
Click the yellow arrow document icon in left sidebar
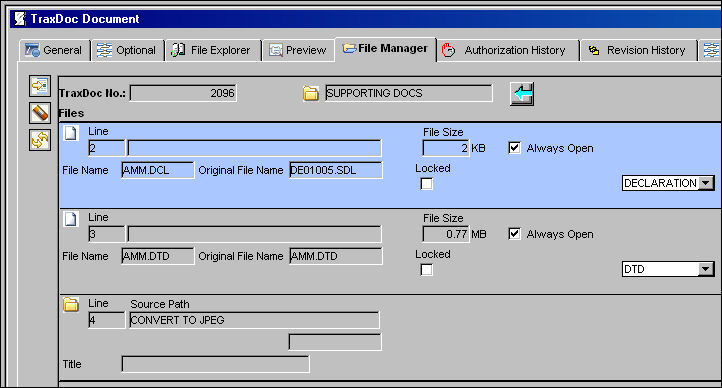[x=40, y=86]
